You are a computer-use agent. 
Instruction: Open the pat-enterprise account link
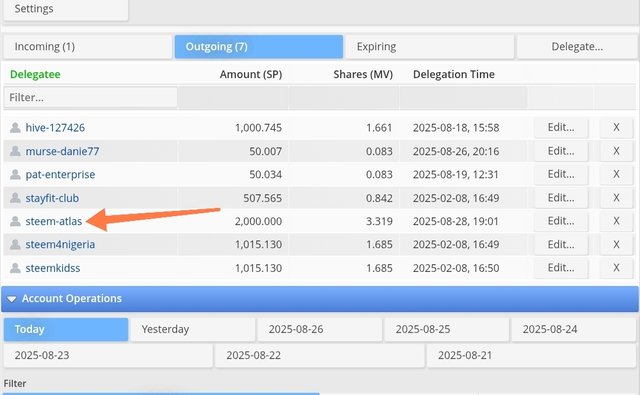(x=60, y=175)
